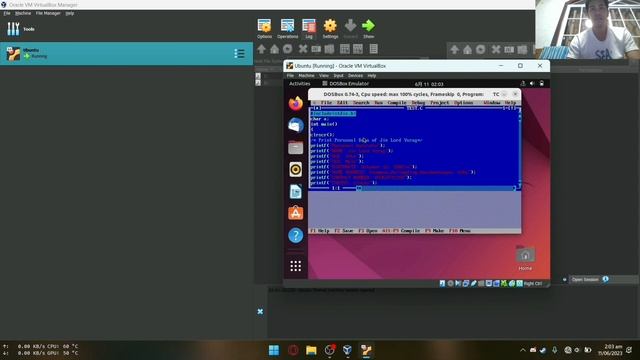Viewport: 640px width, 360px height.
Task: Open the Ubuntu VM list item menu icon
Action: (240, 53)
